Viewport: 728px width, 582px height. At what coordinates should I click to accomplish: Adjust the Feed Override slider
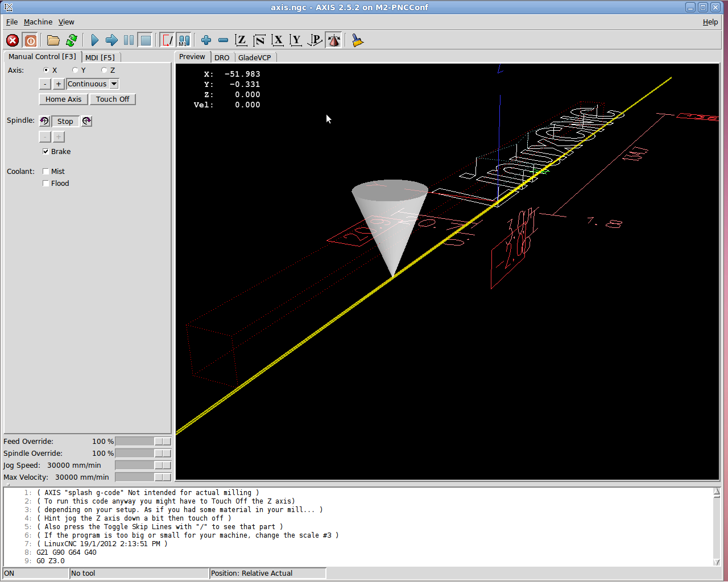coord(162,442)
